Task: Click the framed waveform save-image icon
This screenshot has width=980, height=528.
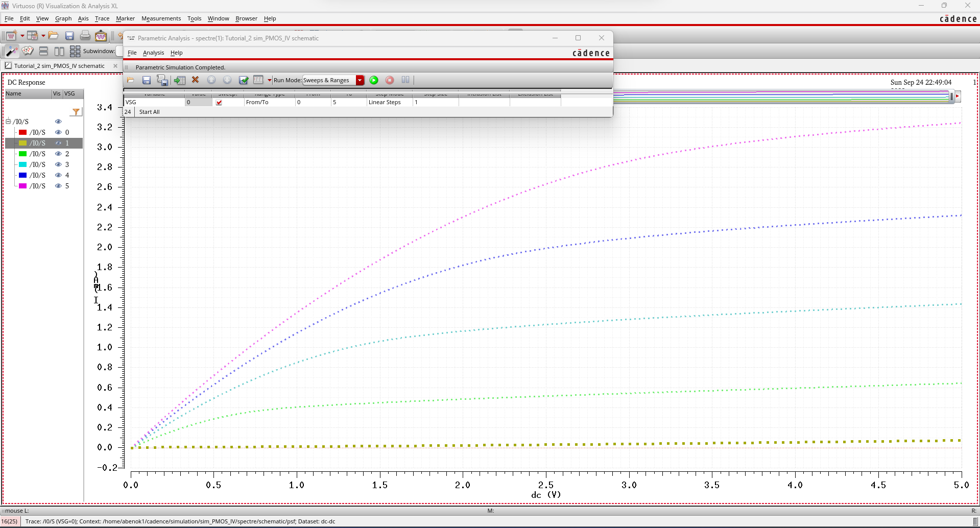Action: (101, 36)
